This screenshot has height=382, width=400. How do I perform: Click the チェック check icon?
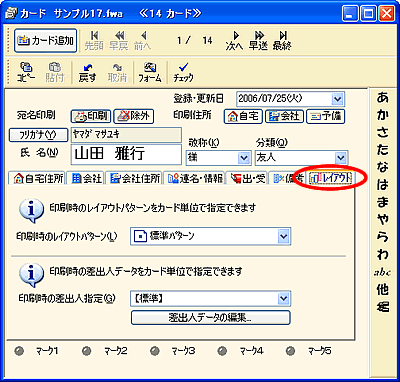pyautogui.click(x=183, y=72)
